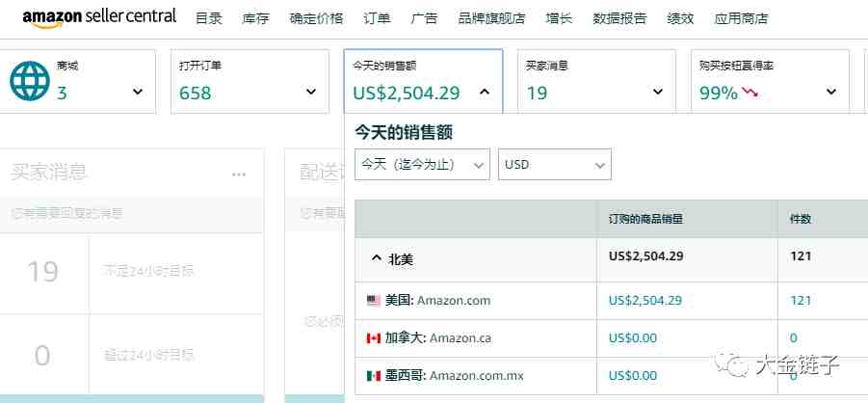
Task: Click the 订购的商品销量 column header
Action: click(x=646, y=219)
